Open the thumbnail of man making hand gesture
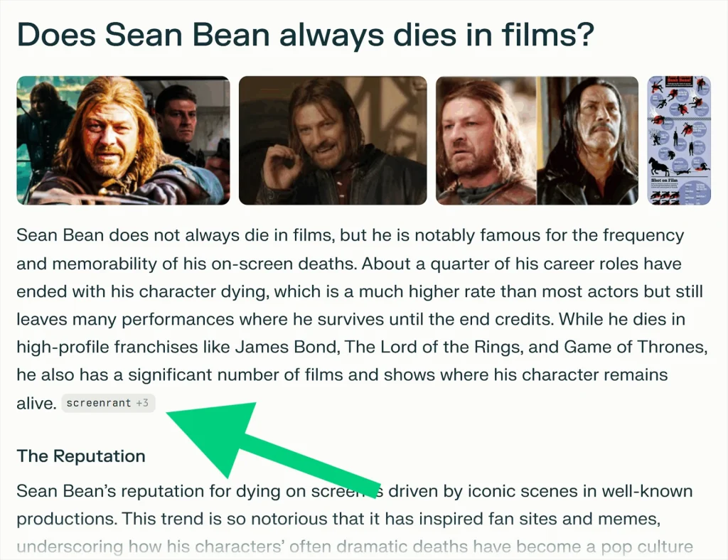 point(332,141)
